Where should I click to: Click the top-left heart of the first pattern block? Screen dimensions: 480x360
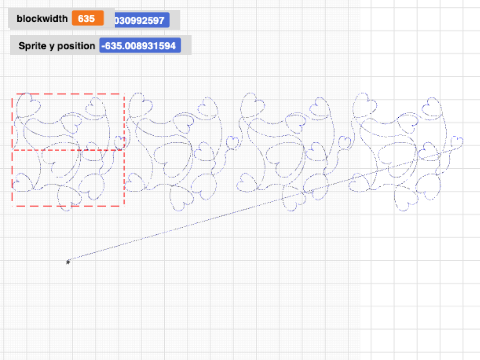coord(28,104)
